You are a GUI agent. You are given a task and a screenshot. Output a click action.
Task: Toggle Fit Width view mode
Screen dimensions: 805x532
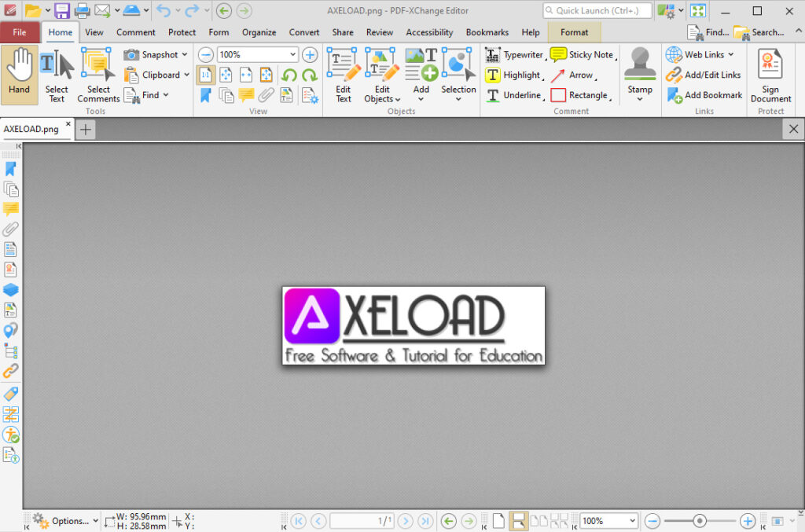(246, 75)
